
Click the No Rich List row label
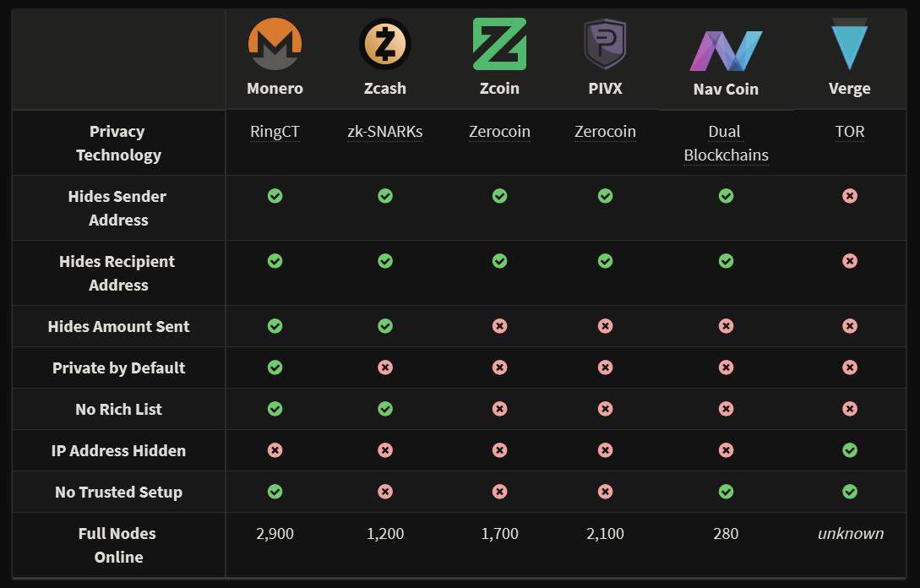click(118, 409)
